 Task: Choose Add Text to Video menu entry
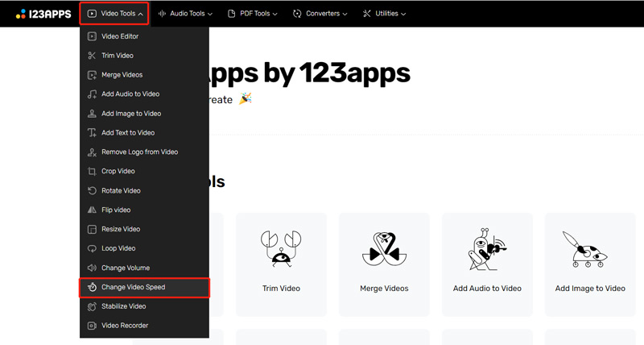tap(144, 133)
